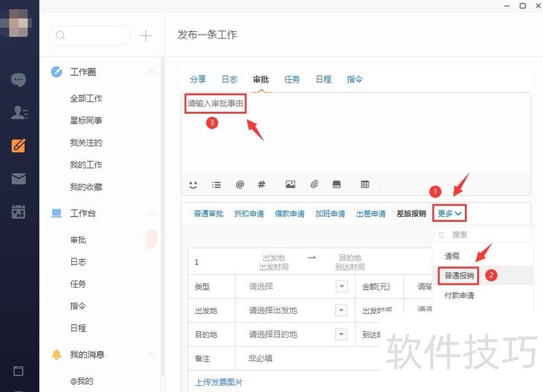This screenshot has width=543, height=392.
Task: Open the 类型 type selection dropdown
Action: [342, 286]
